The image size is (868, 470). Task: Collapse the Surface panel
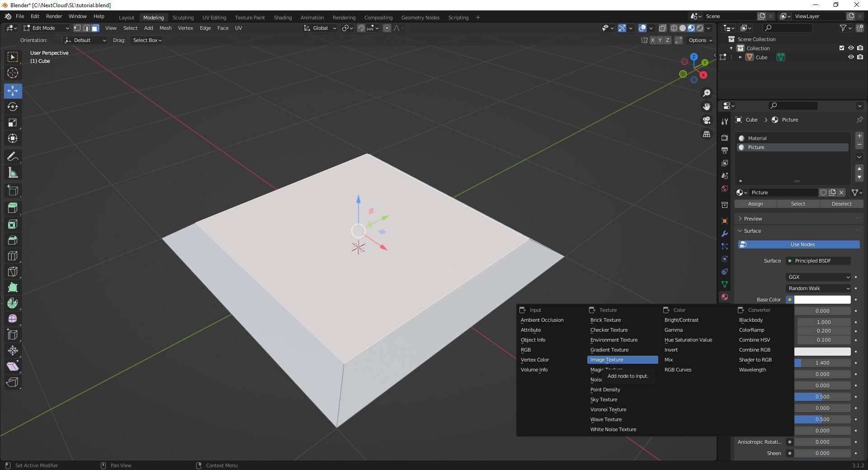(x=752, y=231)
